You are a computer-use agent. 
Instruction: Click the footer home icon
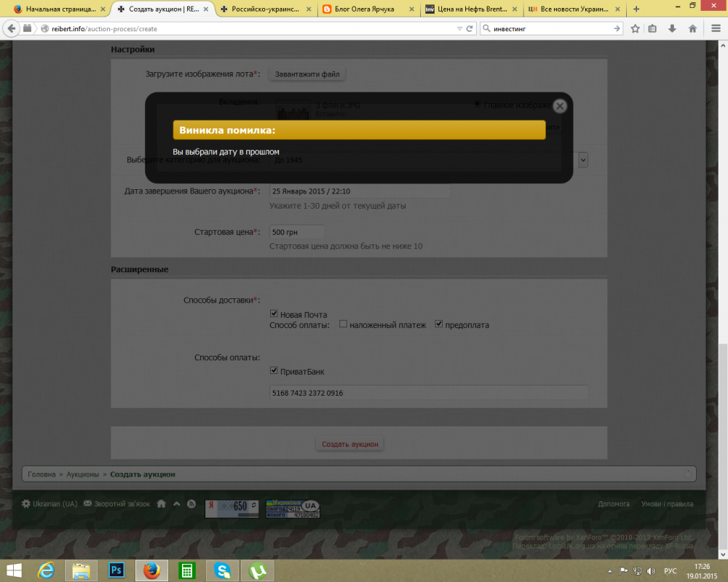pyautogui.click(x=161, y=503)
